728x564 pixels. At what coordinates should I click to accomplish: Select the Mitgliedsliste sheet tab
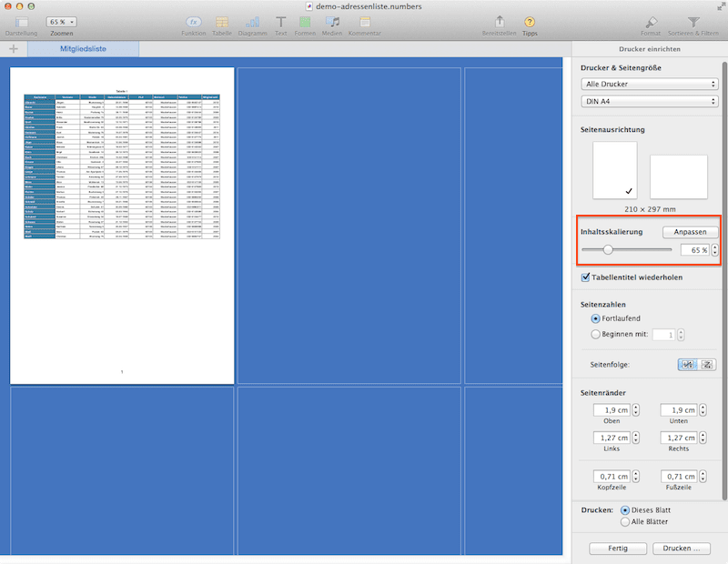pyautogui.click(x=83, y=49)
